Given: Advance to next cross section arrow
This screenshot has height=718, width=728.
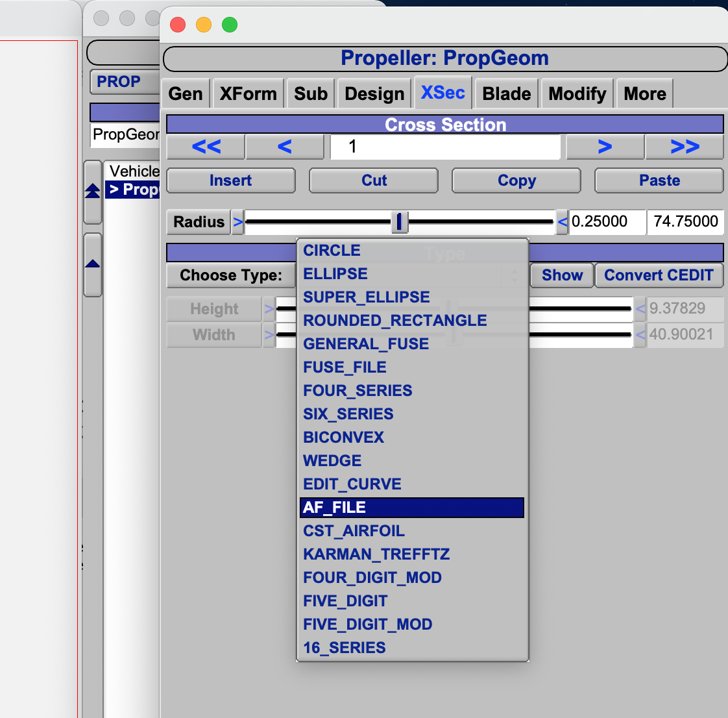Looking at the screenshot, I should [605, 147].
